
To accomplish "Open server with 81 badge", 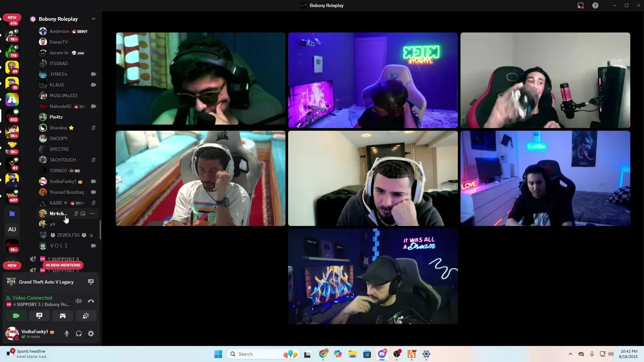I will (12, 164).
